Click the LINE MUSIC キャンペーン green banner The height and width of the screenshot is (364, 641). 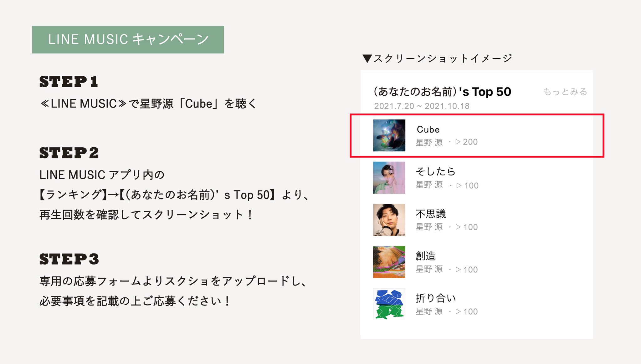click(128, 40)
